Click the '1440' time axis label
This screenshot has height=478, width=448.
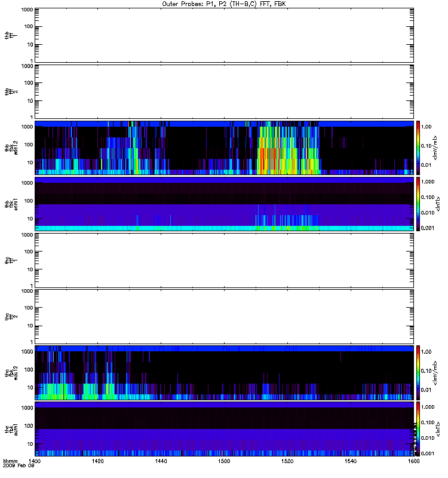pos(161,461)
